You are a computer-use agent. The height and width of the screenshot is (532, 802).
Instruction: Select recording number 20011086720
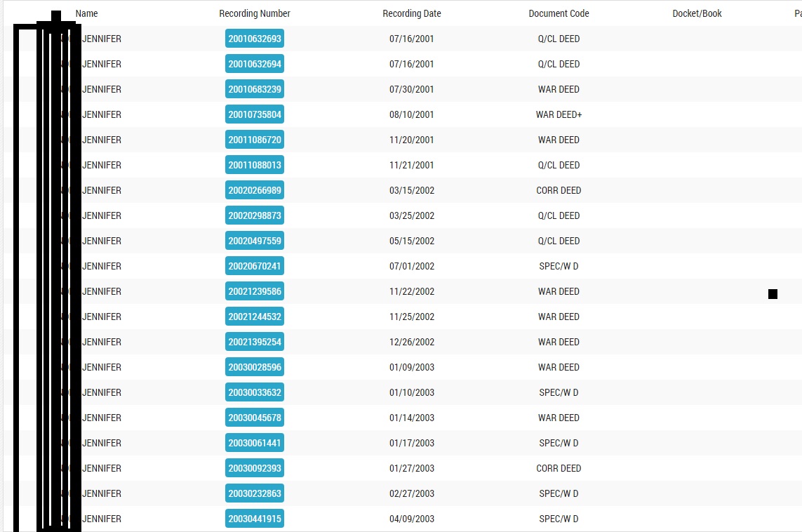point(254,140)
